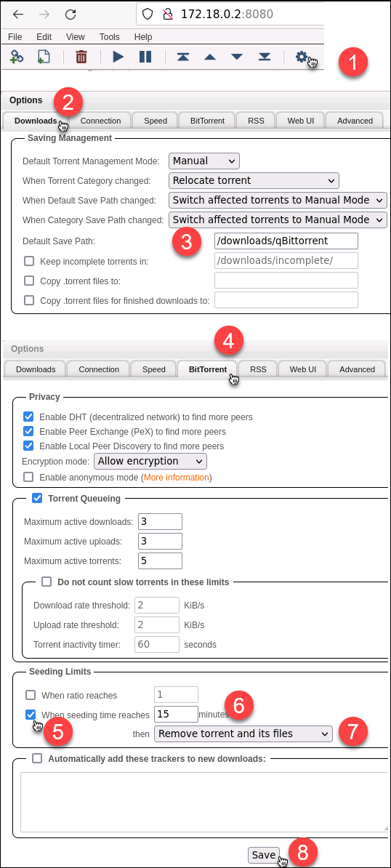The image size is (391, 868).
Task: Open the More information link
Action: [177, 477]
